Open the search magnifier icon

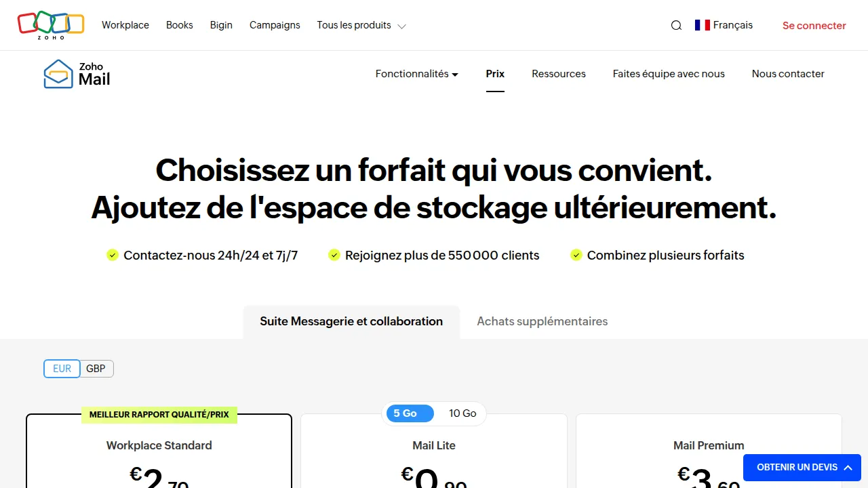(x=676, y=26)
